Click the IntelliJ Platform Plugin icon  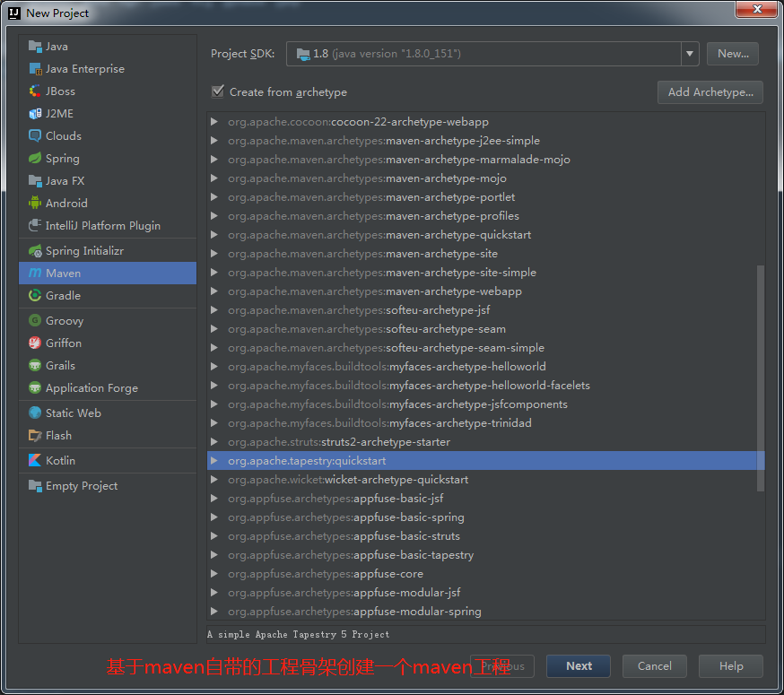tap(35, 225)
